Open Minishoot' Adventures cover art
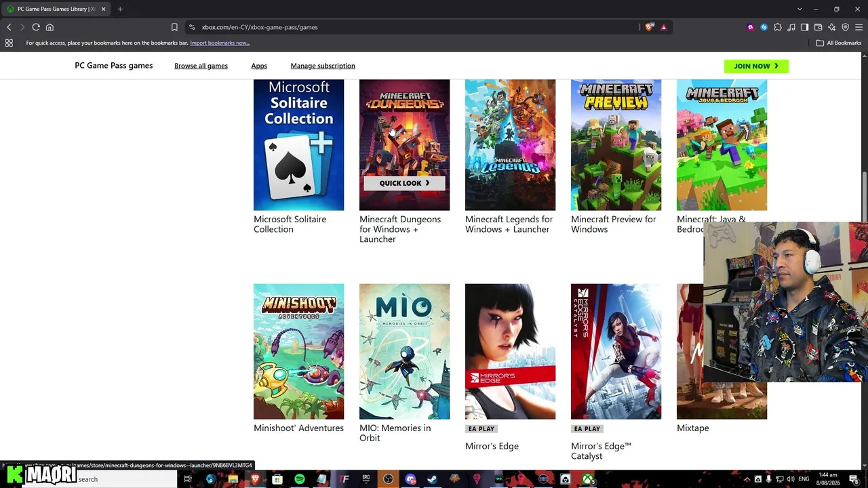The height and width of the screenshot is (488, 868). tap(298, 351)
